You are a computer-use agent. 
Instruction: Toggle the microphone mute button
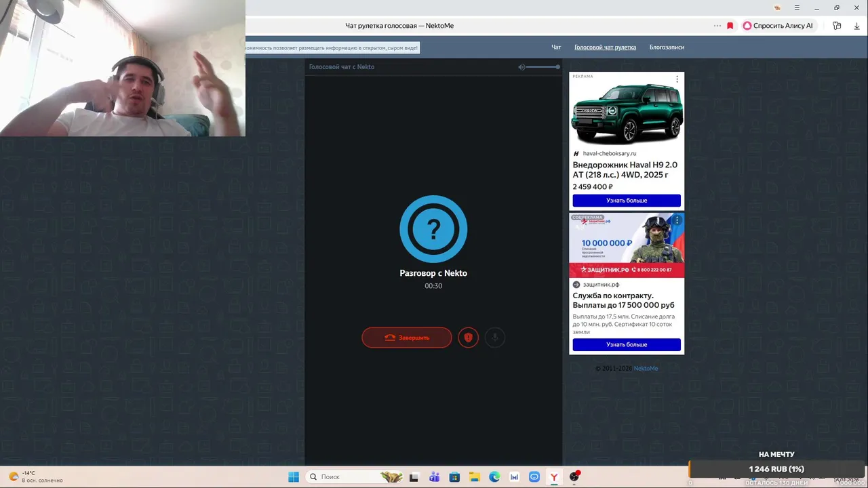[495, 338]
